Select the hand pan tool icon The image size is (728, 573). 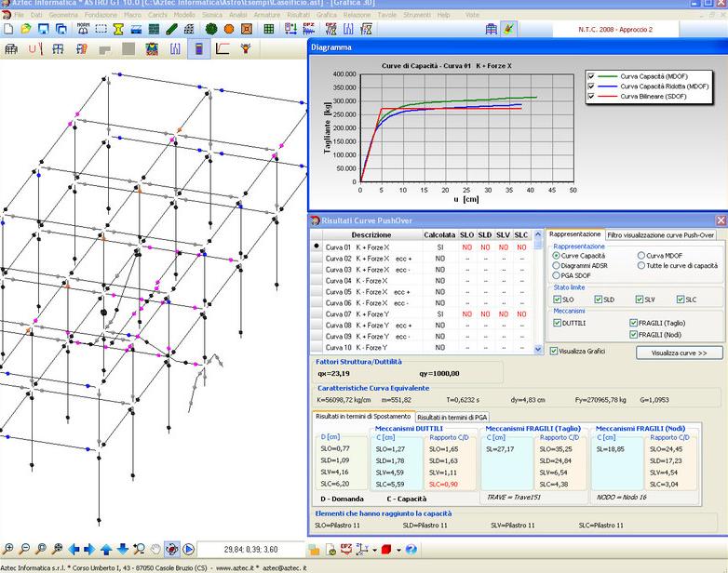pyautogui.click(x=156, y=550)
